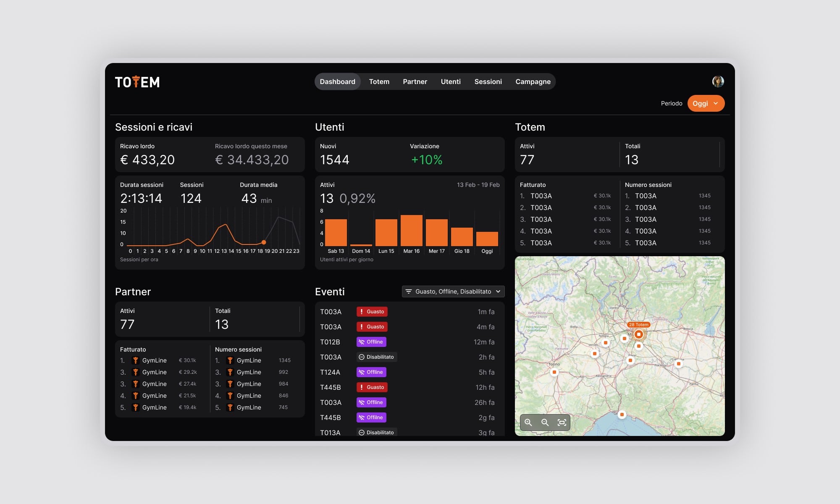Screen dimensions: 840x504
Task: Click the TOTEM logo
Action: pyautogui.click(x=137, y=82)
